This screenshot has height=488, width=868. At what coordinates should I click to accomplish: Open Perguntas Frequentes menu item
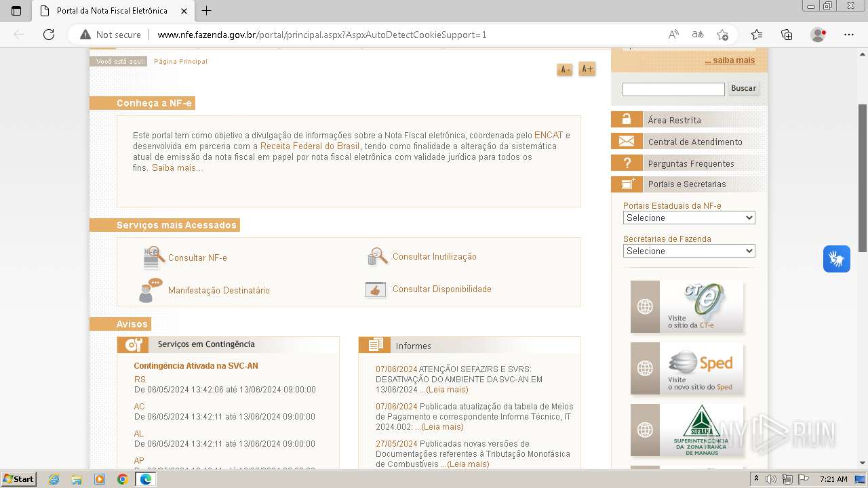click(x=691, y=163)
